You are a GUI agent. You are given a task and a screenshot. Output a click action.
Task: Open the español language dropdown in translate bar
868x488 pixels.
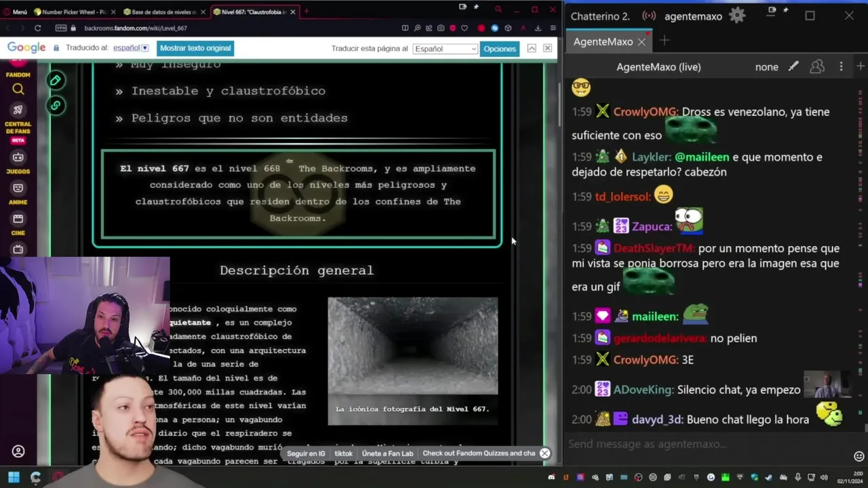[131, 48]
